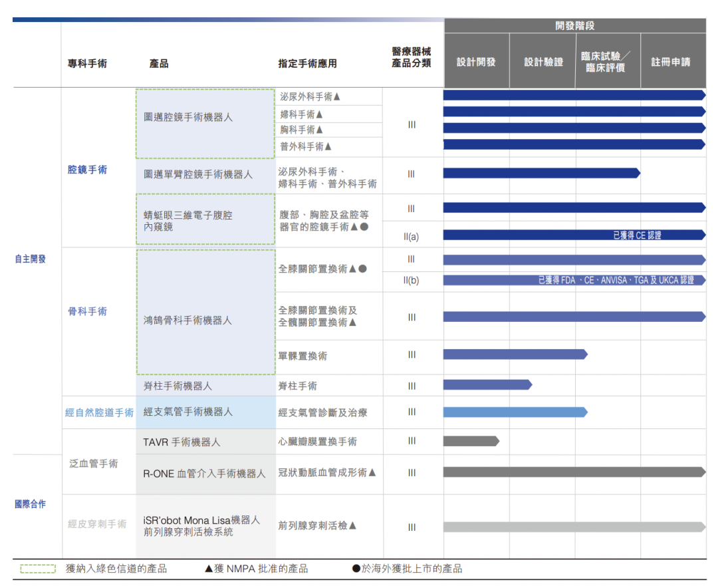
Task: Click the progress bar for 單髁置換術
Action: 515,355
